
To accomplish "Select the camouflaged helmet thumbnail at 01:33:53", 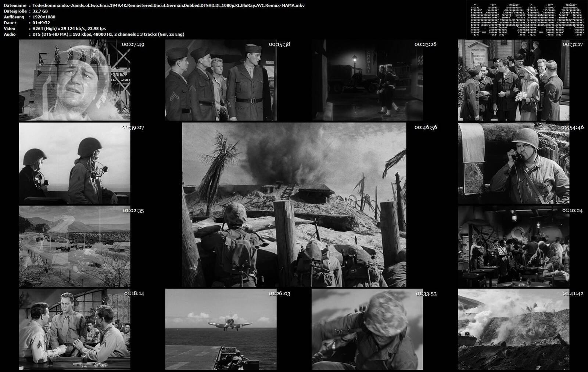I will (367, 329).
